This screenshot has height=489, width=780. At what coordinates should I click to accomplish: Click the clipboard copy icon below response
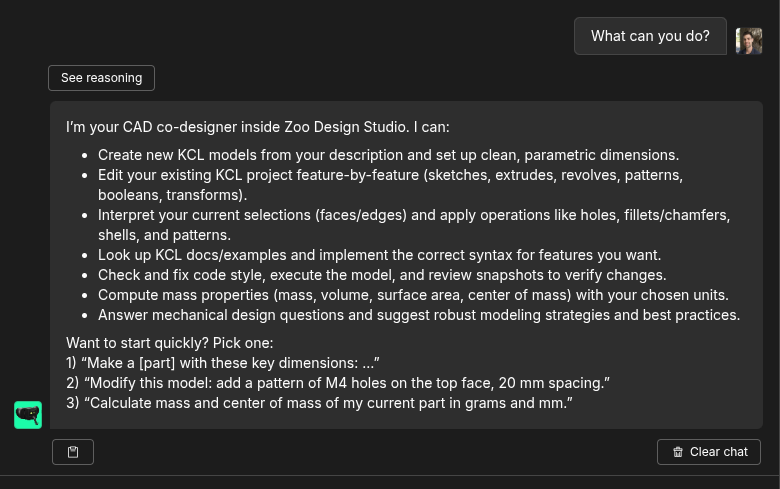pos(73,452)
